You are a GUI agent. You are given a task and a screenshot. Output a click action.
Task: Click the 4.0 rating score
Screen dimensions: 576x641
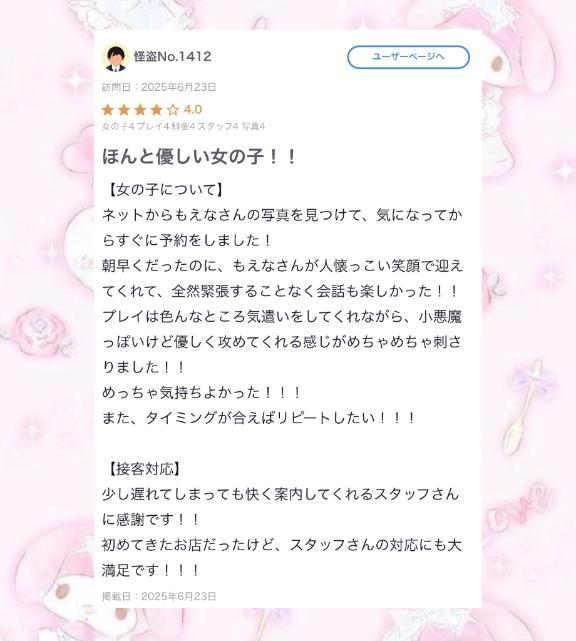click(193, 110)
